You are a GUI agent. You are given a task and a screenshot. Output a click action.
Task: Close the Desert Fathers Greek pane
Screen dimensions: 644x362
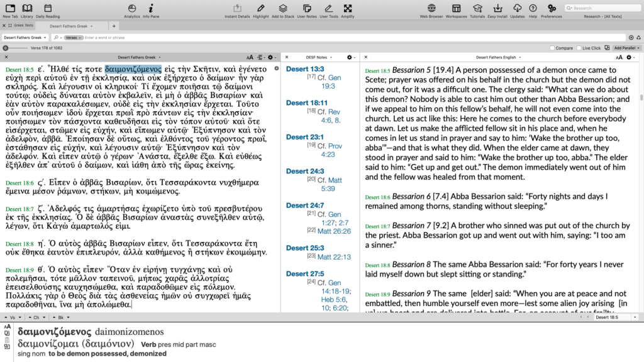(x=6, y=57)
